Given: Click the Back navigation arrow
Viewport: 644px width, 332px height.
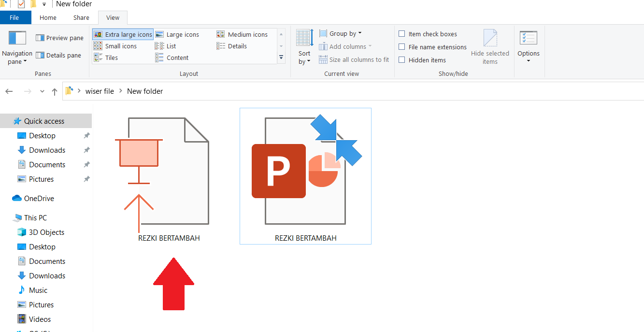Looking at the screenshot, I should point(9,91).
